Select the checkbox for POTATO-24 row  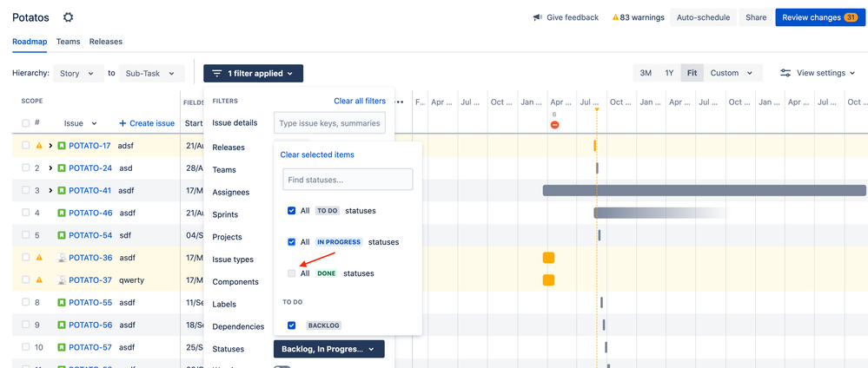(25, 168)
